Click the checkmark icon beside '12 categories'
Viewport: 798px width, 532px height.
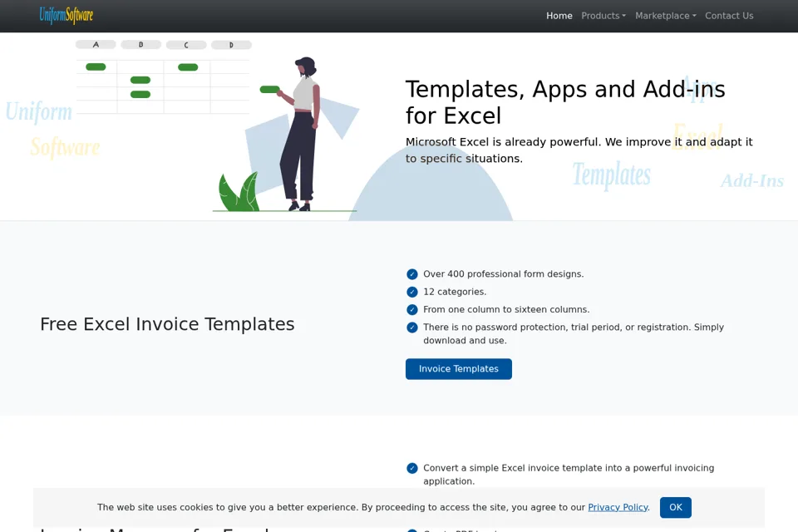(x=412, y=292)
